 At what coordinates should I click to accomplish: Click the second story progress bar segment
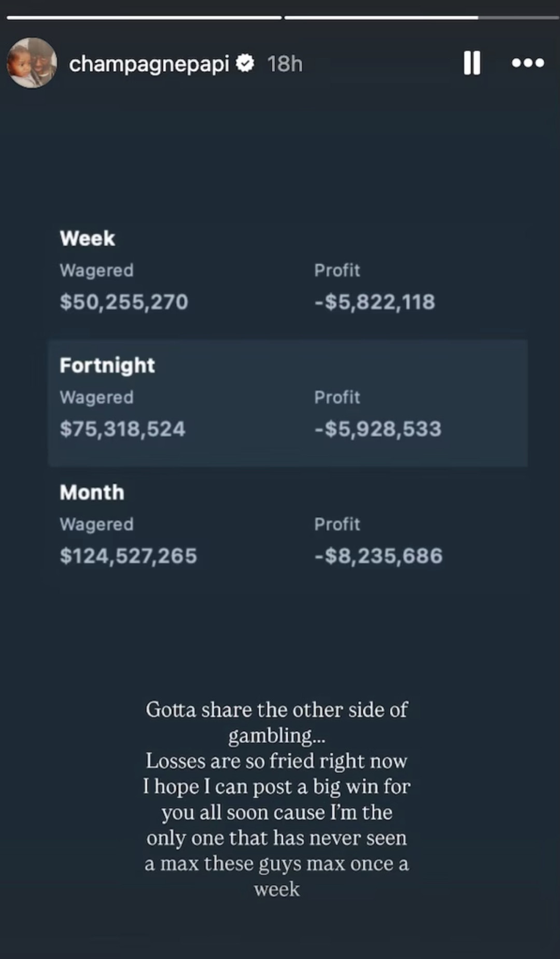421,18
